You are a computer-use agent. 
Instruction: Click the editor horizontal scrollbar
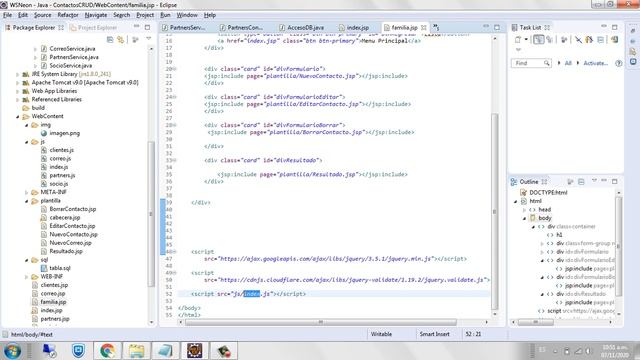(x=320, y=322)
